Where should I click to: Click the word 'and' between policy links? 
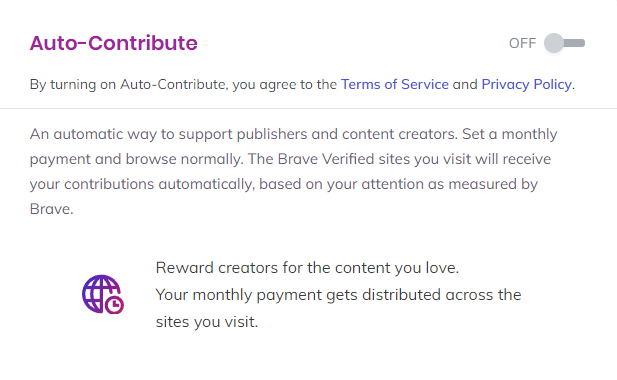click(465, 84)
